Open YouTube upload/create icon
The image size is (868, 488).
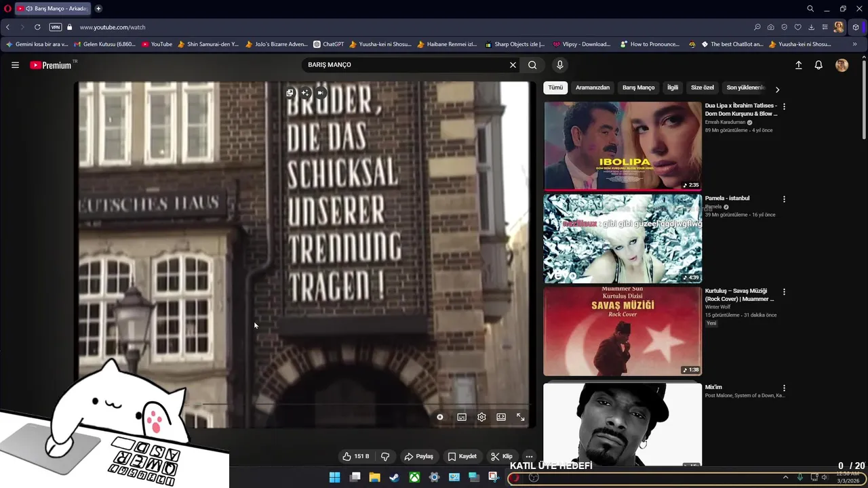(x=798, y=65)
